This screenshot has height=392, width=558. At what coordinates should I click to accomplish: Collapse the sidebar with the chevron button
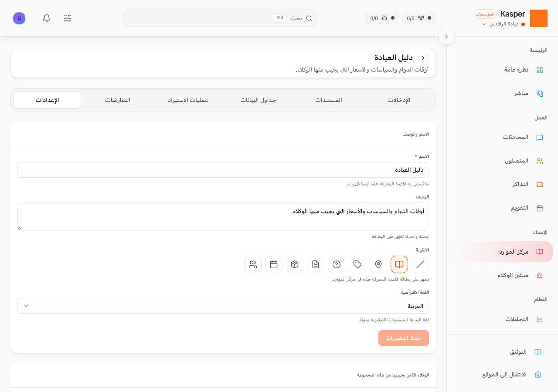point(446,37)
